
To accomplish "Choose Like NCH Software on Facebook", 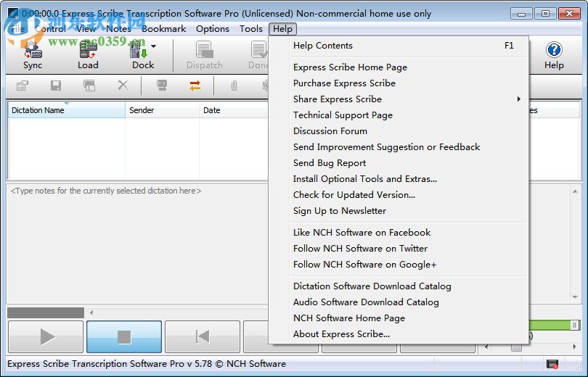I will point(399,233).
